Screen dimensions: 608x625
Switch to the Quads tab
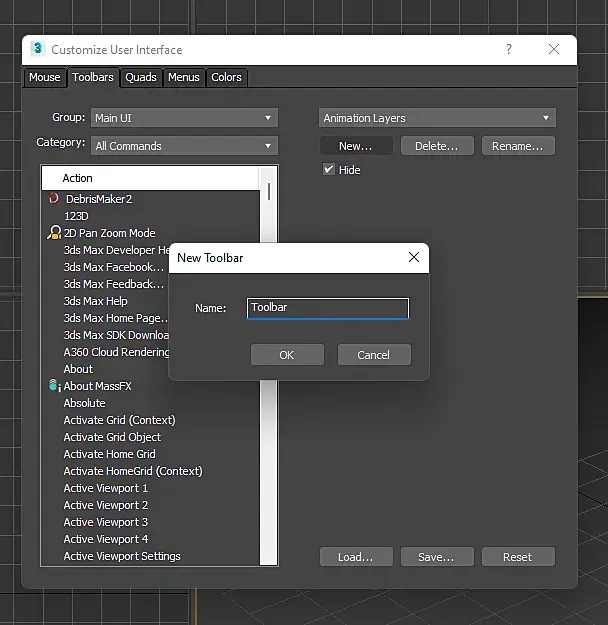coord(141,77)
